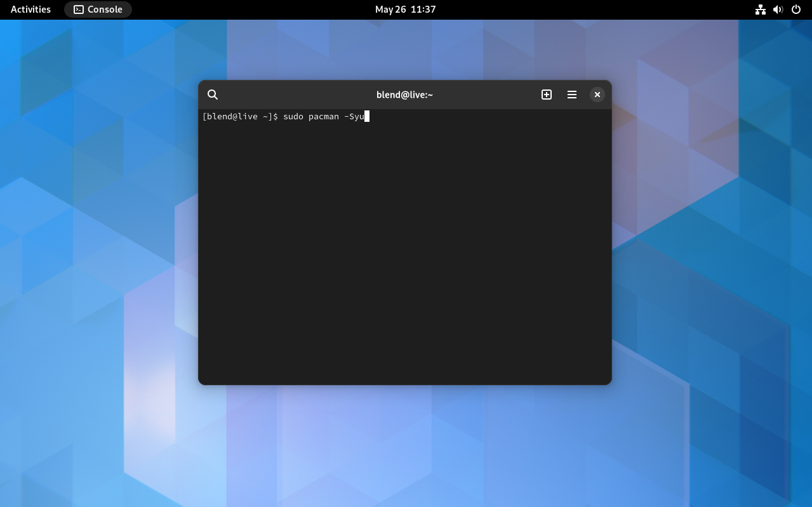Click the -Syu flag in the command
Image resolution: width=812 pixels, height=507 pixels.
tap(354, 117)
